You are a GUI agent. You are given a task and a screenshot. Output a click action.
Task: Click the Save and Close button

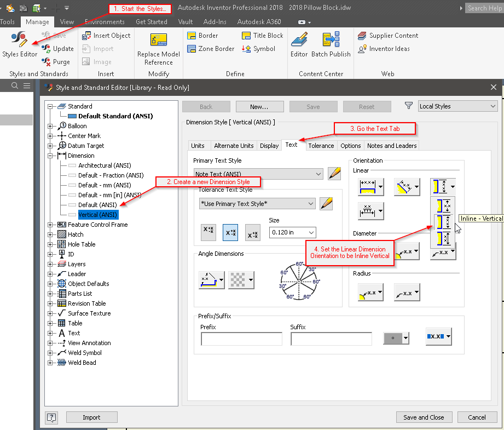(424, 417)
